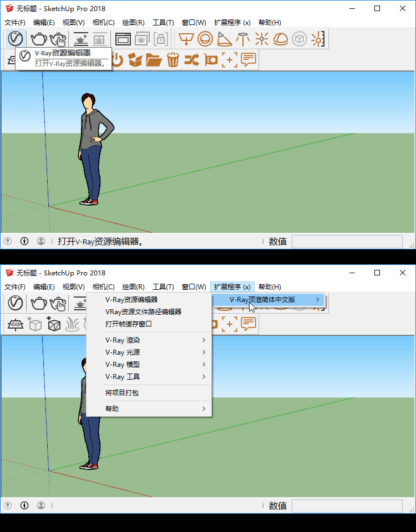Click 数值 input box in menu window
416x532 pixels.
(347, 506)
